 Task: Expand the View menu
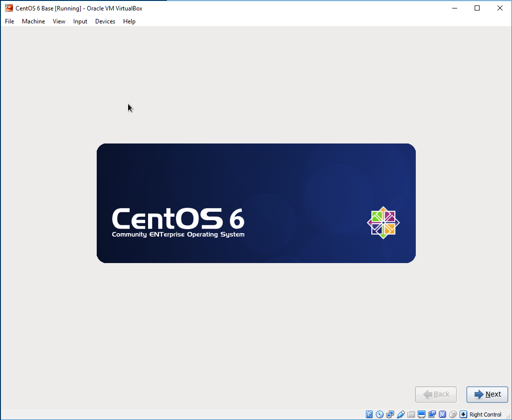click(x=59, y=21)
